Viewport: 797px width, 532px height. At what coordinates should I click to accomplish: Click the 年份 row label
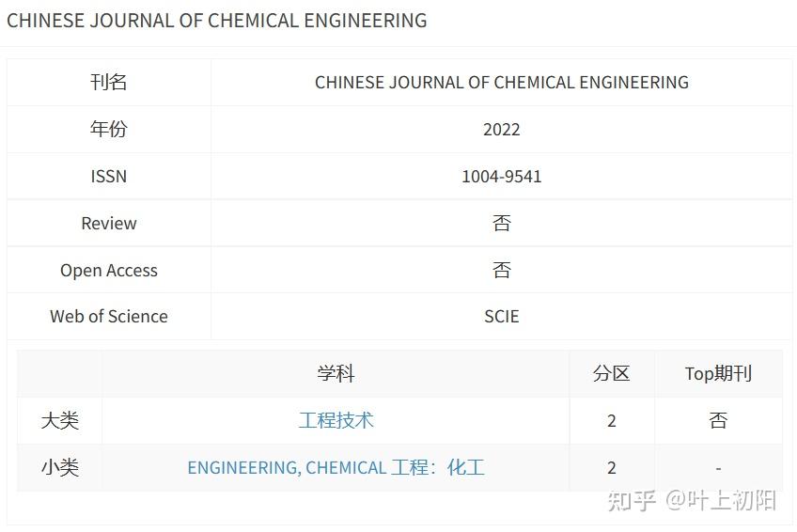[109, 129]
